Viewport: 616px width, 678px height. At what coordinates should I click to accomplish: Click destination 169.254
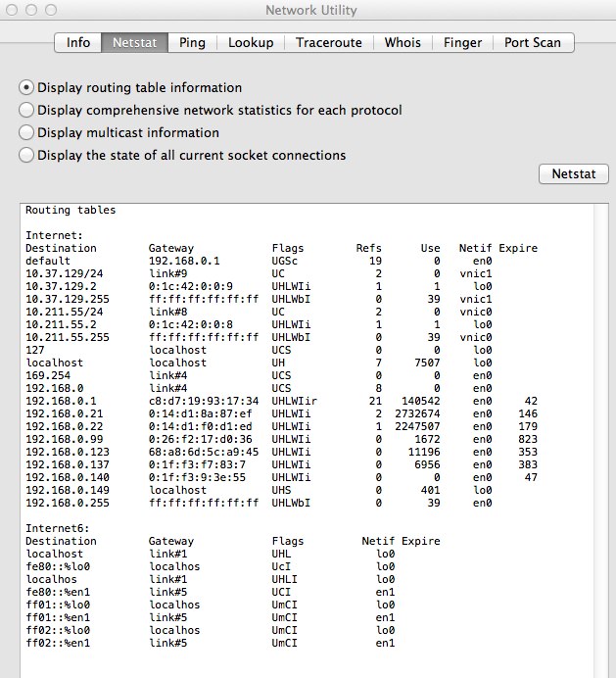pos(48,376)
